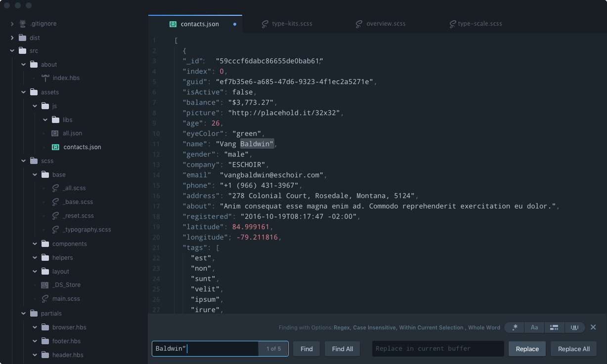The height and width of the screenshot is (364, 607).
Task: Toggle the Regex search option button
Action: (515, 327)
